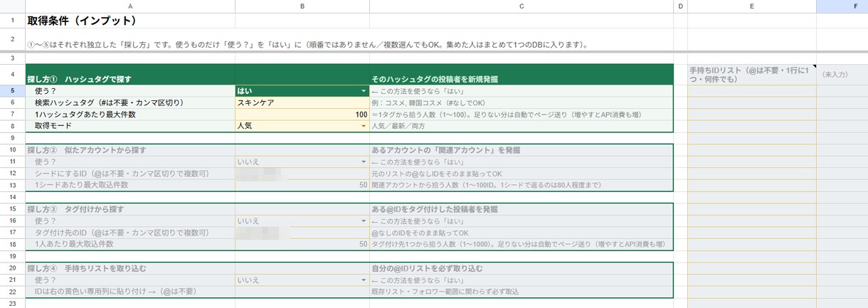Select the @なしのIDをそのまま貼ってOK cell
Viewport: 868px width, 308px height.
(x=522, y=233)
